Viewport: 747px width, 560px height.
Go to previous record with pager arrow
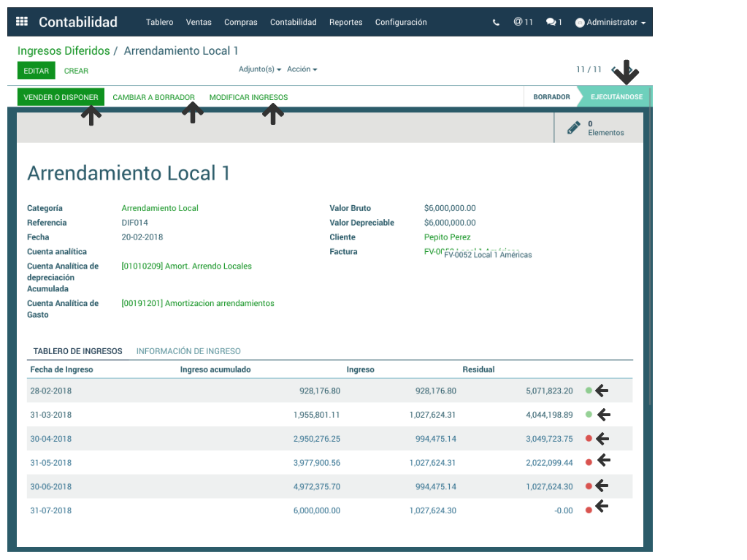615,70
